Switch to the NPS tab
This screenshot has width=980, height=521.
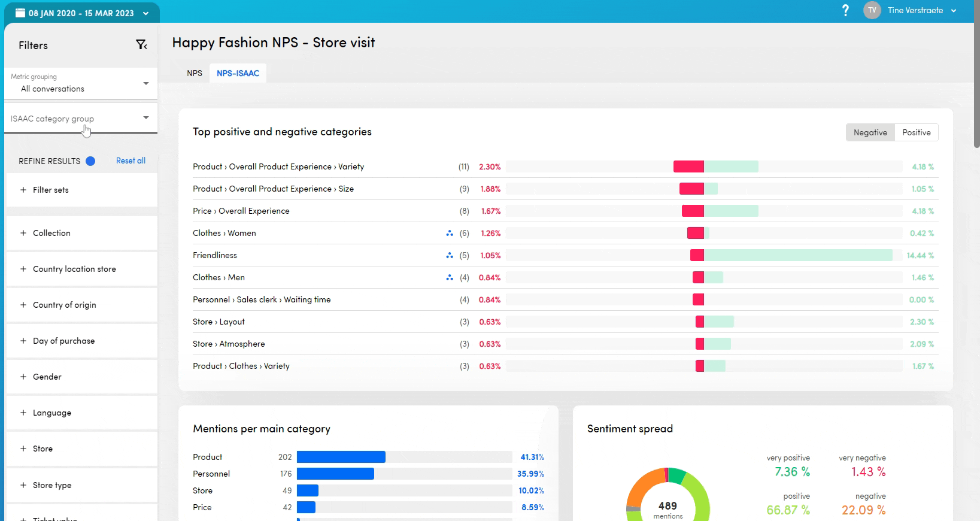click(195, 73)
